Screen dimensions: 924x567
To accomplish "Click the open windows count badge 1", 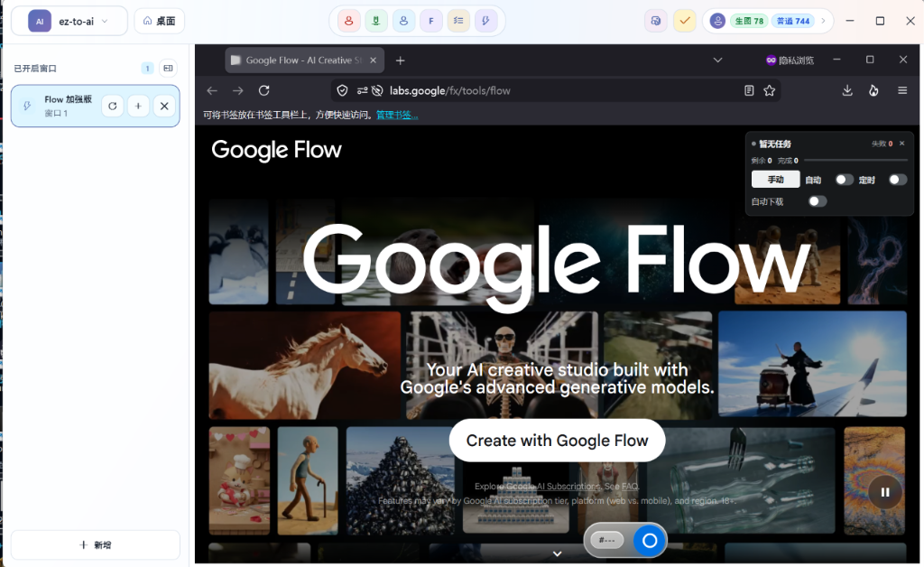I will 147,69.
